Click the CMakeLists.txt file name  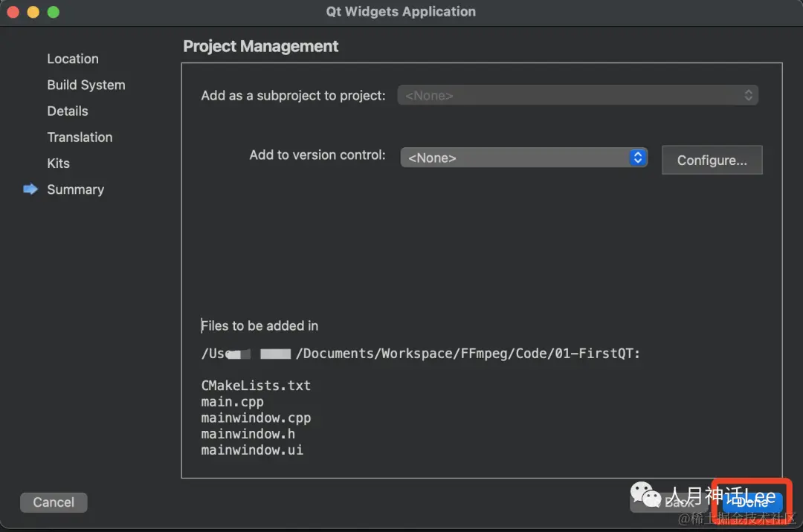pos(256,385)
